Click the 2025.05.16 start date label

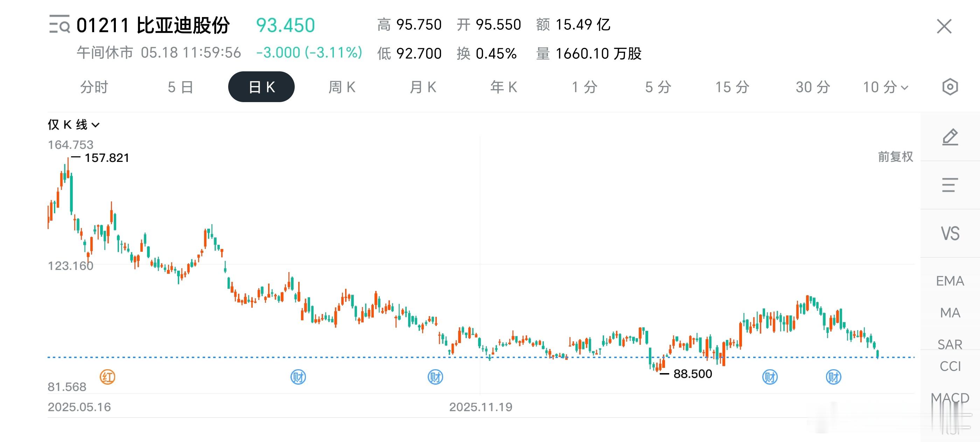(79, 407)
